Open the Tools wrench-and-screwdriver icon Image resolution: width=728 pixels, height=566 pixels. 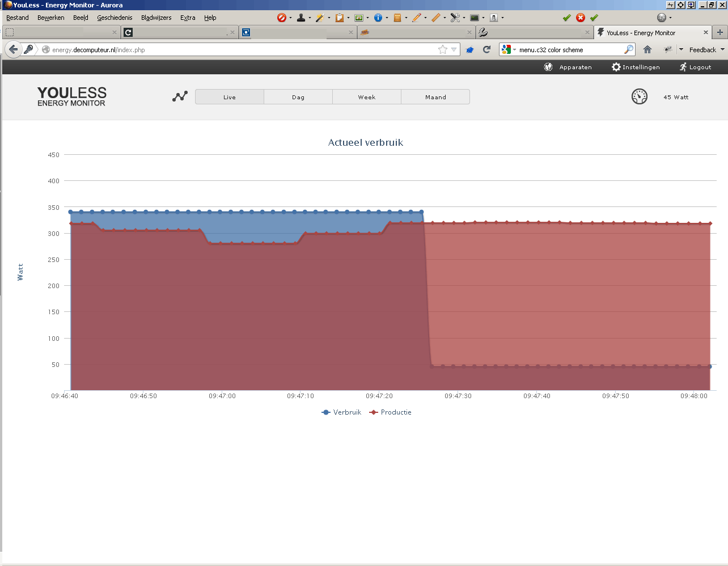[455, 18]
